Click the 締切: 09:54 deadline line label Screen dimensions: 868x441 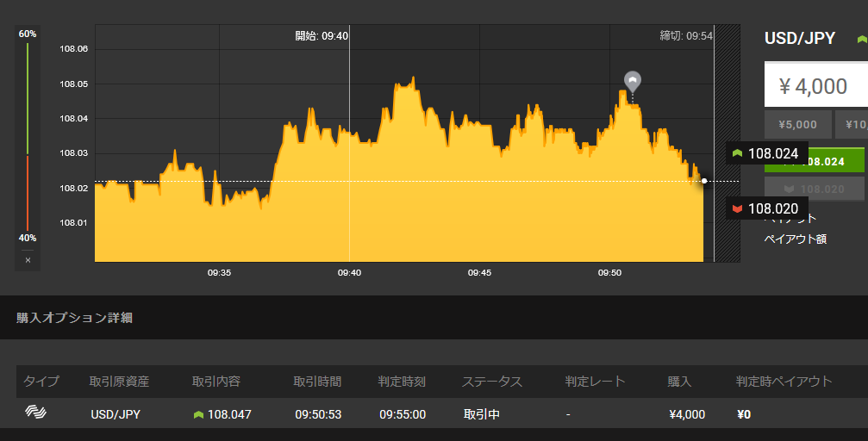(x=686, y=36)
